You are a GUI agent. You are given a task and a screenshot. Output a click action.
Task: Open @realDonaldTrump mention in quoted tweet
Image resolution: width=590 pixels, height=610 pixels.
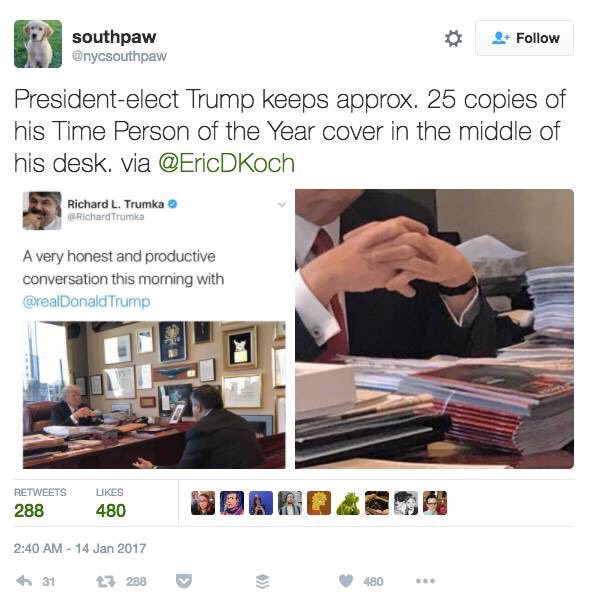click(x=86, y=301)
